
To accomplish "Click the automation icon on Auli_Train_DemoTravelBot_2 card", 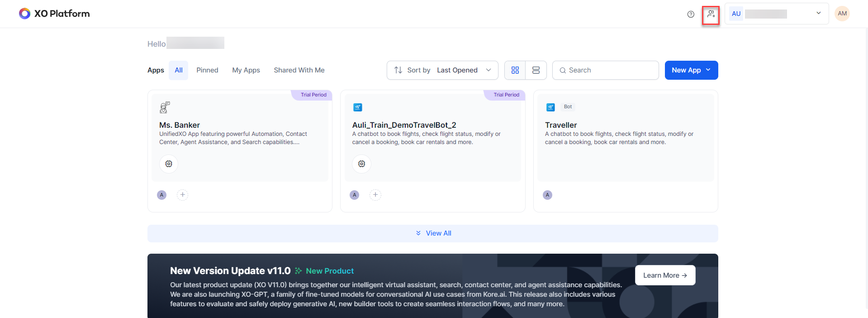I will pyautogui.click(x=361, y=164).
